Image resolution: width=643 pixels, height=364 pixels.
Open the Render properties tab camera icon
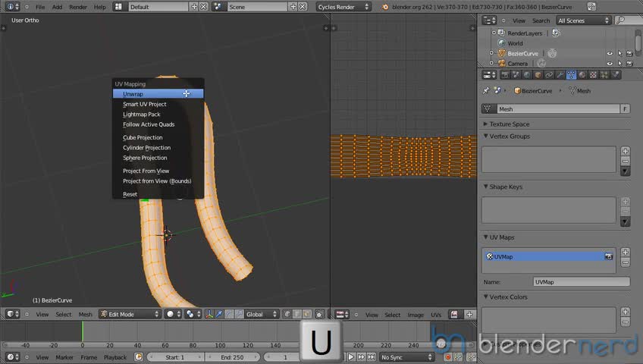[x=505, y=75]
